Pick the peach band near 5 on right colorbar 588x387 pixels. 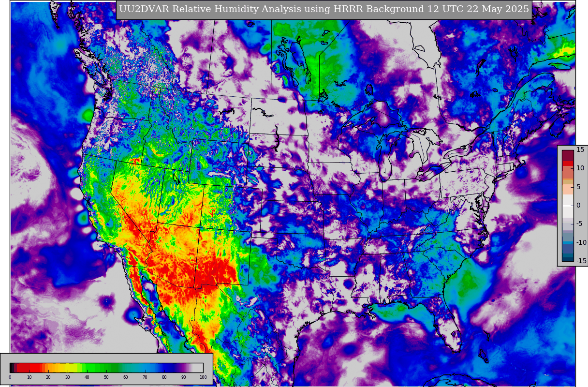568,189
